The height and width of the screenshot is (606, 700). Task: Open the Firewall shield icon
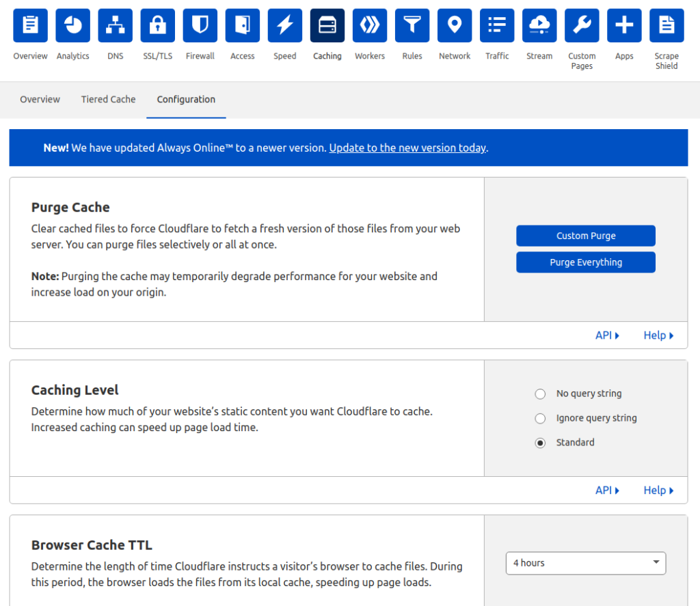[200, 25]
